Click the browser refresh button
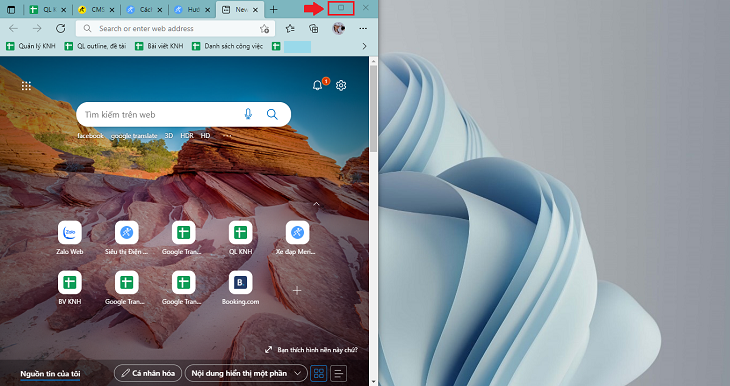 coord(61,28)
